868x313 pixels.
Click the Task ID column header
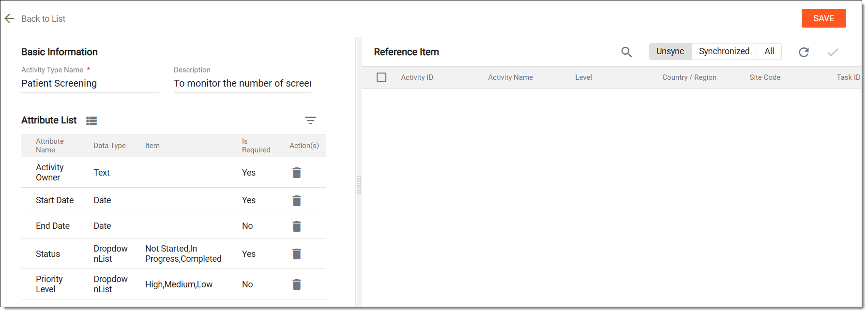(x=848, y=77)
